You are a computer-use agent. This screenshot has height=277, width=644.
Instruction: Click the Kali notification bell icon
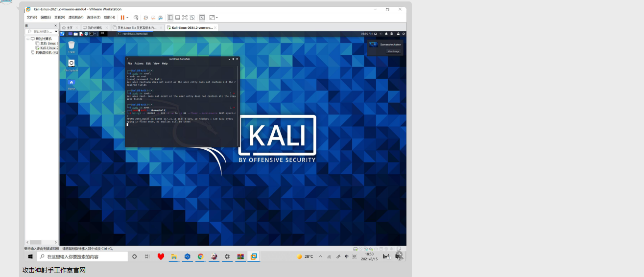(x=386, y=34)
